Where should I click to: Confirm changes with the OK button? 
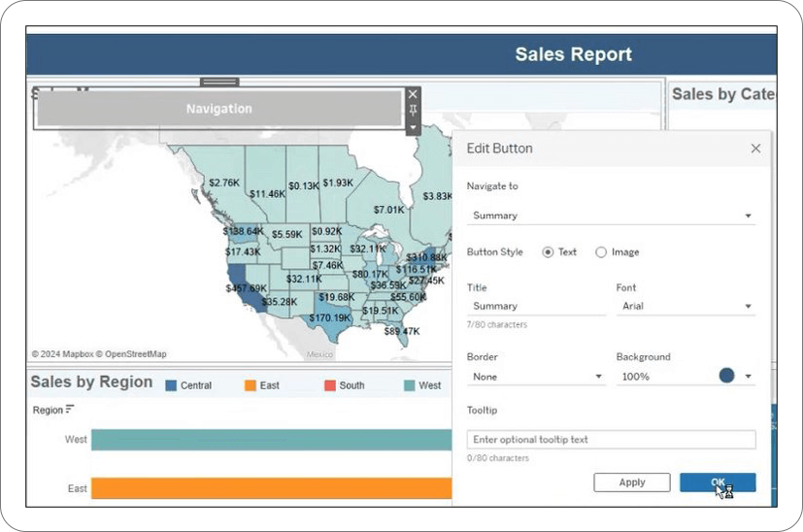(x=718, y=482)
